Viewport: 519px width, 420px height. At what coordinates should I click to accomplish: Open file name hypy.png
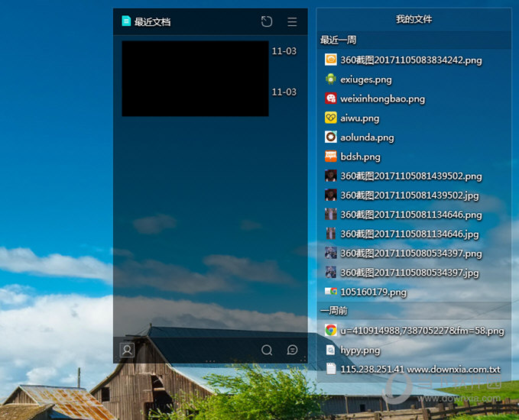(360, 350)
